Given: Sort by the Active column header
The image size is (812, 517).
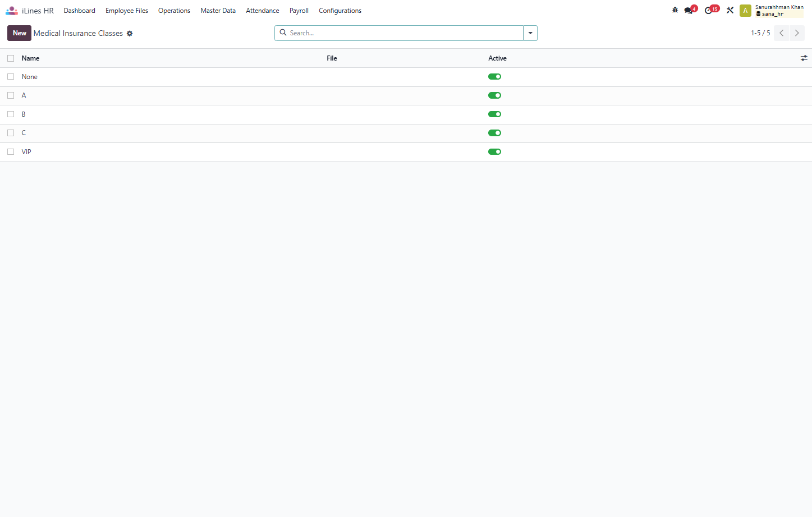Looking at the screenshot, I should (x=497, y=58).
